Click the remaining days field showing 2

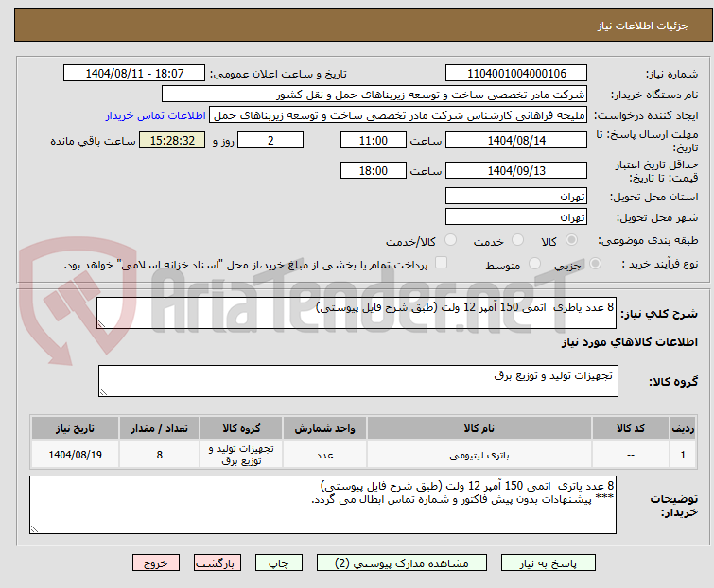pos(270,140)
